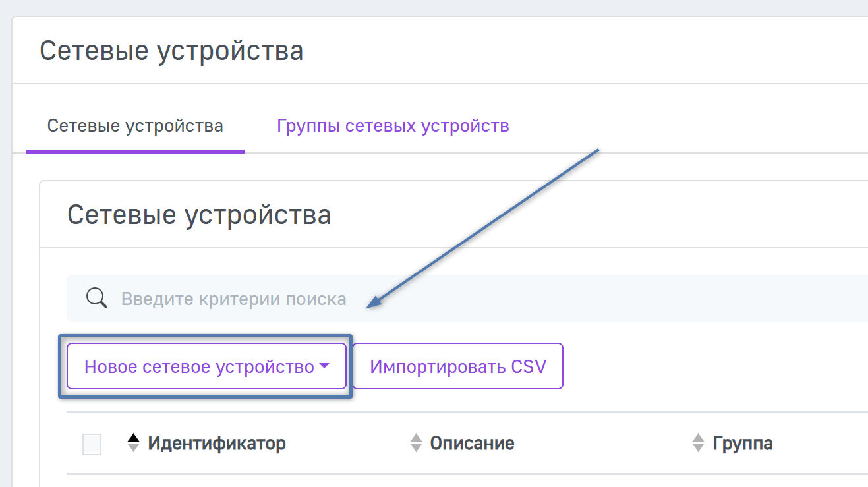
Task: Click the Группа column header label
Action: (742, 444)
